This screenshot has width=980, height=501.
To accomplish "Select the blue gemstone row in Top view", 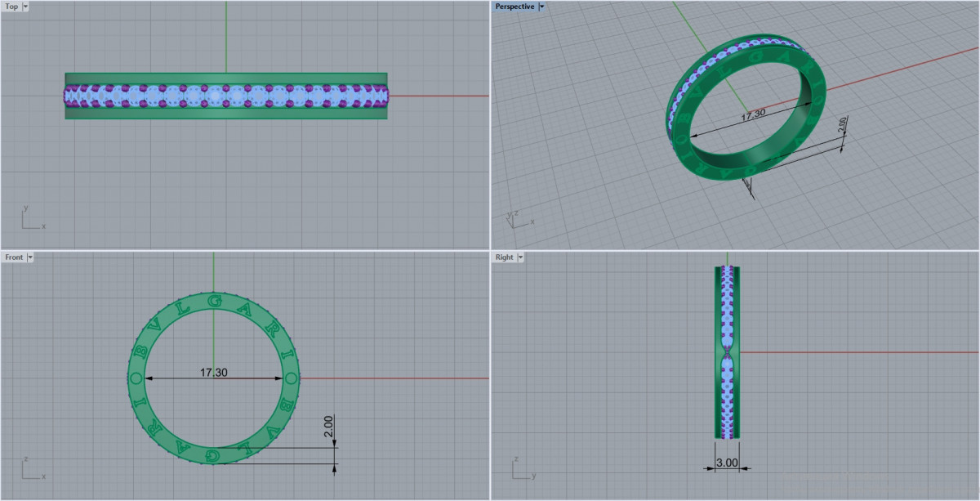I will click(x=226, y=96).
